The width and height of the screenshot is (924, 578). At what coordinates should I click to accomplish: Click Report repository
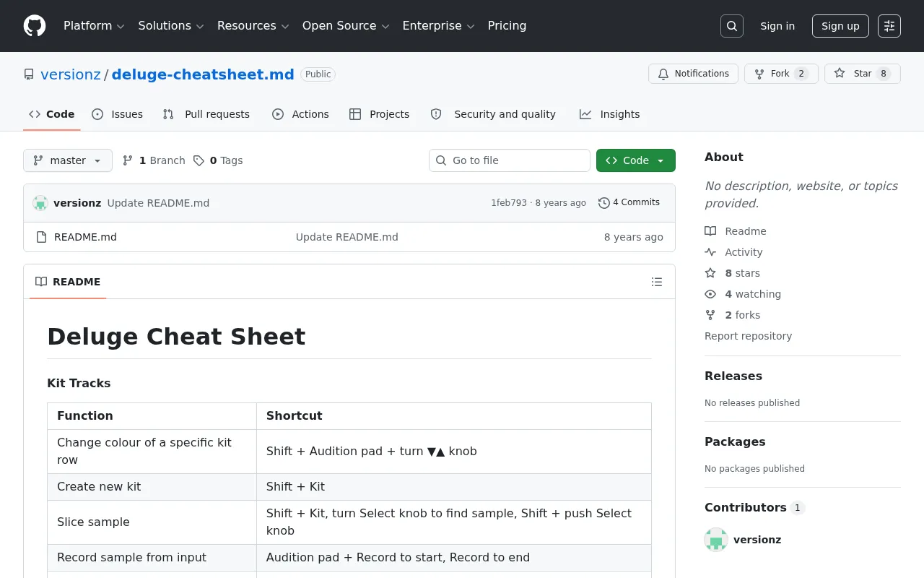pyautogui.click(x=748, y=336)
